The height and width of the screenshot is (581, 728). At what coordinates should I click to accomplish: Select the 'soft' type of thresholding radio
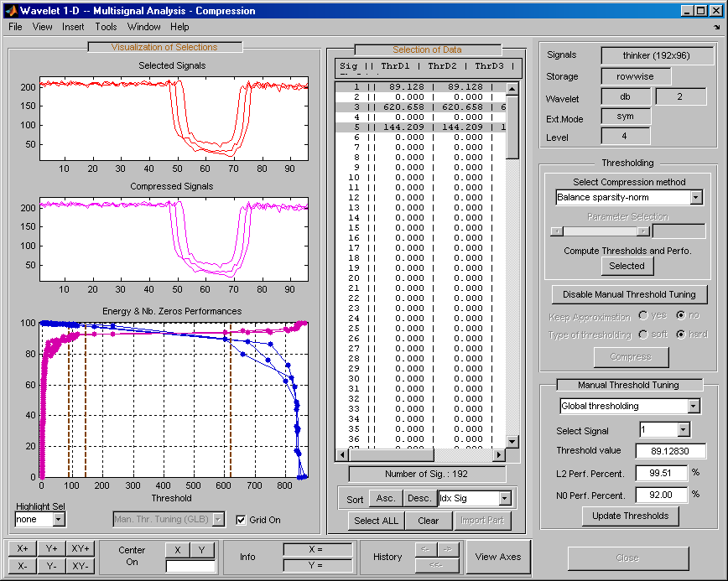644,335
